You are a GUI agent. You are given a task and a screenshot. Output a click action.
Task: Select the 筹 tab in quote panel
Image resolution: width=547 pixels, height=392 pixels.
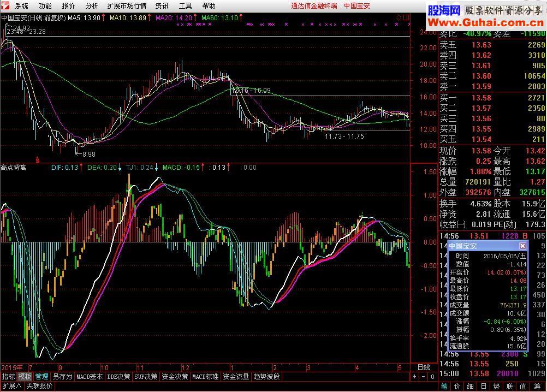(x=537, y=386)
